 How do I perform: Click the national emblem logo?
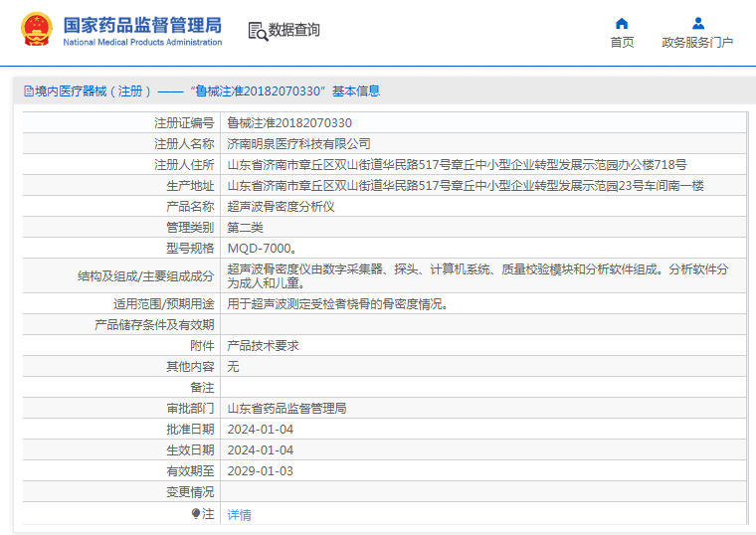(x=37, y=30)
